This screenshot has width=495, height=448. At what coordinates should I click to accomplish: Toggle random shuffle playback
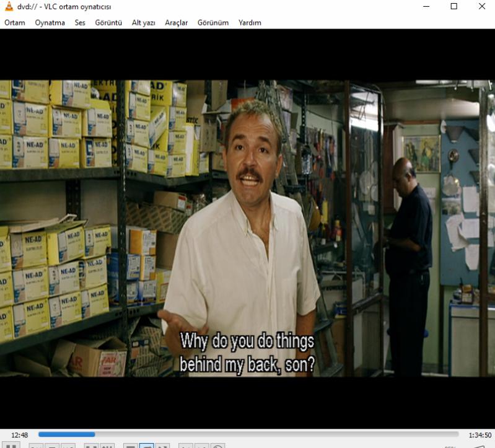pos(163,446)
